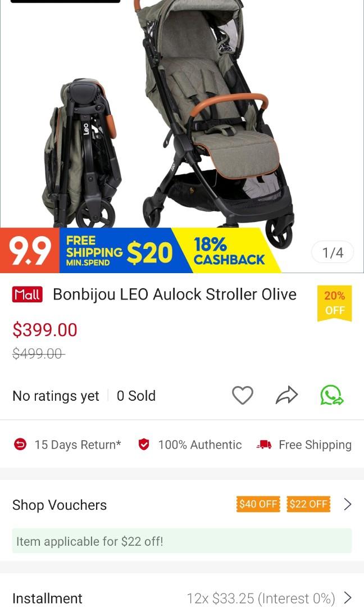
Task: Expand the Shop Vouchers chevron
Action: pos(348,504)
